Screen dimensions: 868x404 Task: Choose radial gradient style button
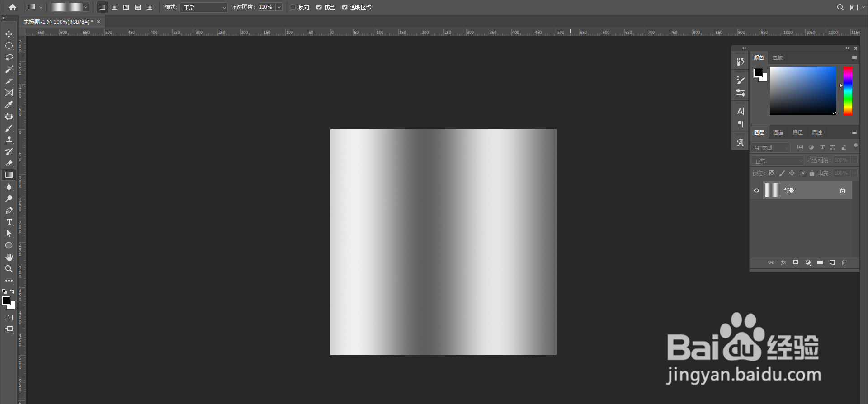coord(114,7)
